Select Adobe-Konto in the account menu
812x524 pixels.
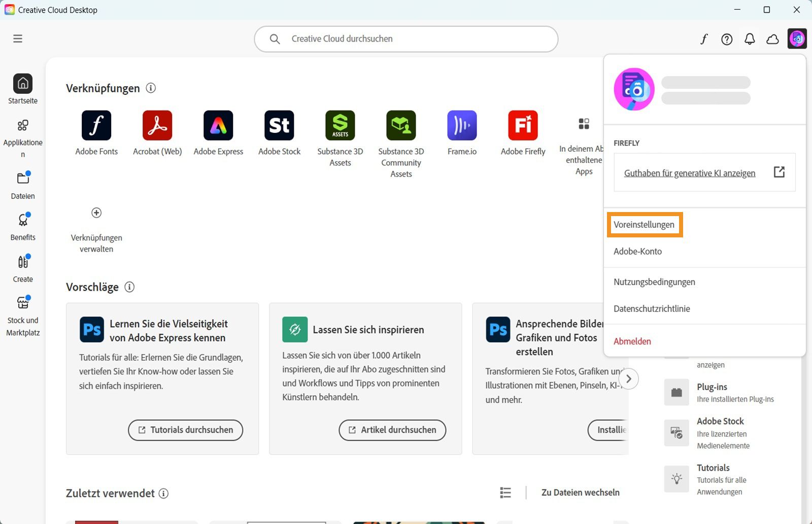[x=637, y=252]
